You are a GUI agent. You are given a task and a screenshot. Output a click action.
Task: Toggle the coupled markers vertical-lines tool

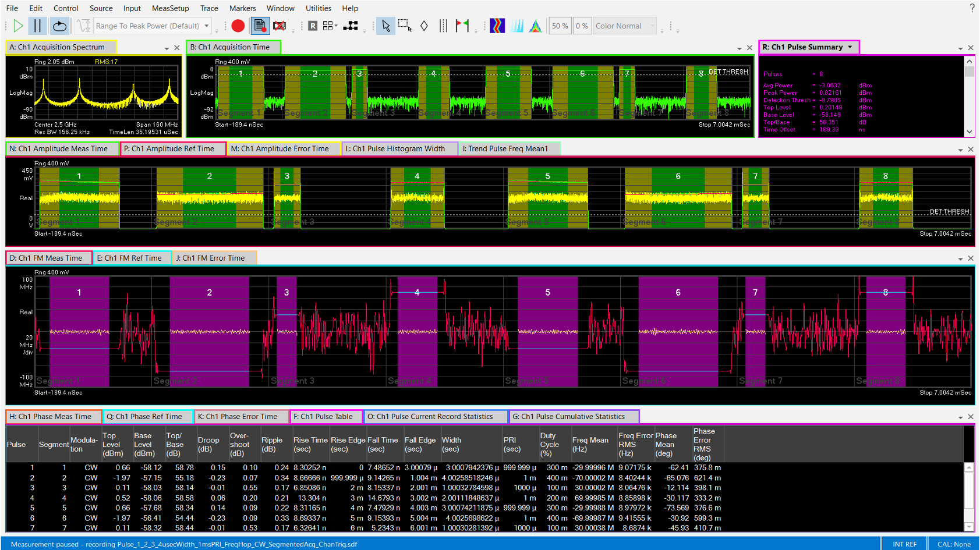coord(442,26)
